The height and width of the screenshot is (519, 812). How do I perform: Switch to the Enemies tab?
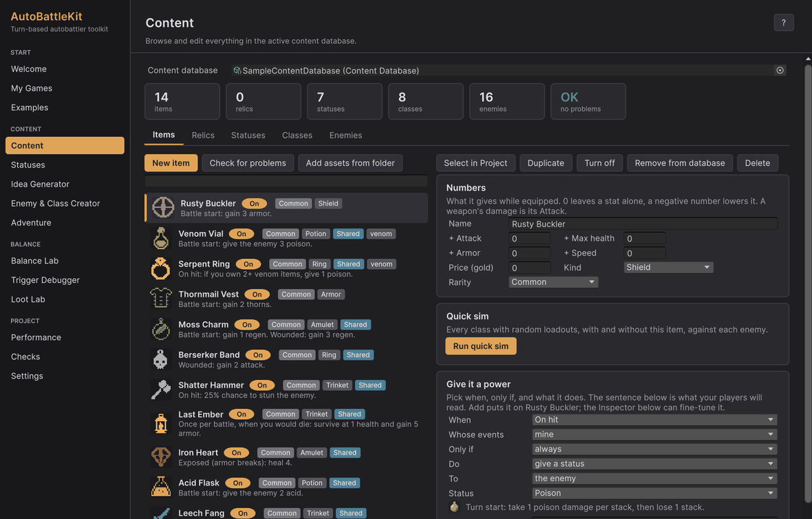coord(345,135)
